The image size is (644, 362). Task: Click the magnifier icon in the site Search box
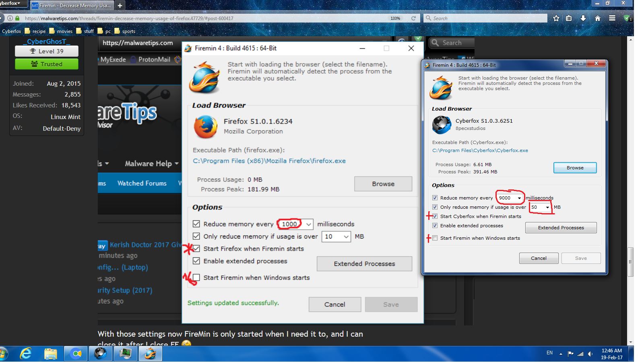pyautogui.click(x=435, y=43)
